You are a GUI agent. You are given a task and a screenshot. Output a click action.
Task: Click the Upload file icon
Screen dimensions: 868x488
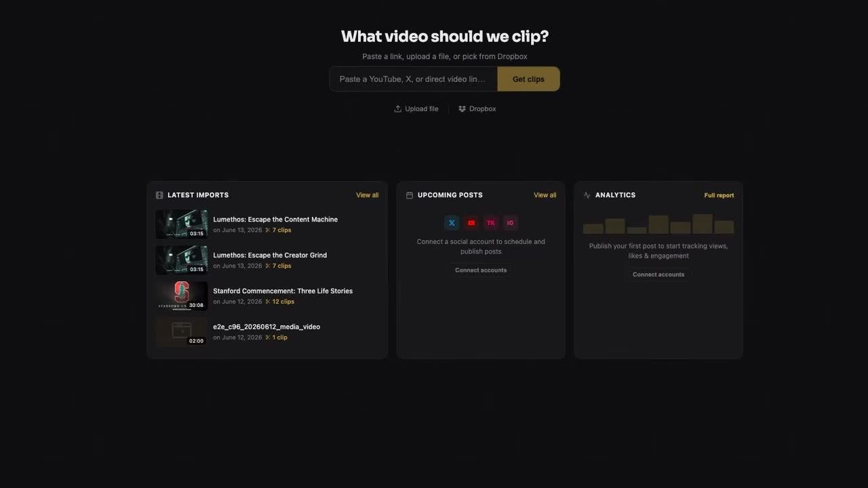[398, 108]
